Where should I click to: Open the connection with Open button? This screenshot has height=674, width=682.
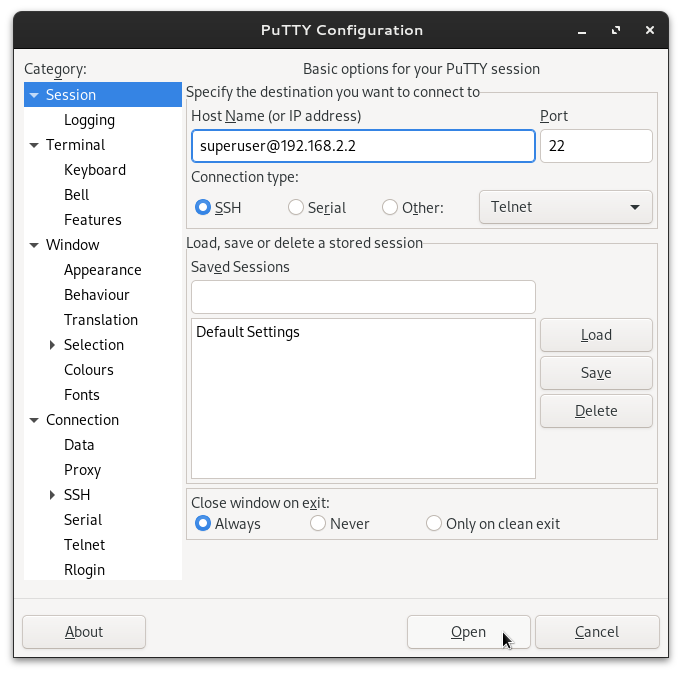point(468,632)
